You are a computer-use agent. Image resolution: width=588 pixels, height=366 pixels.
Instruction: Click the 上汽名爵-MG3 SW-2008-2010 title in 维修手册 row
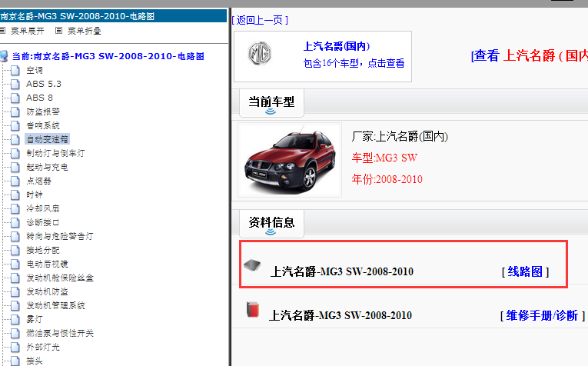[x=341, y=316]
